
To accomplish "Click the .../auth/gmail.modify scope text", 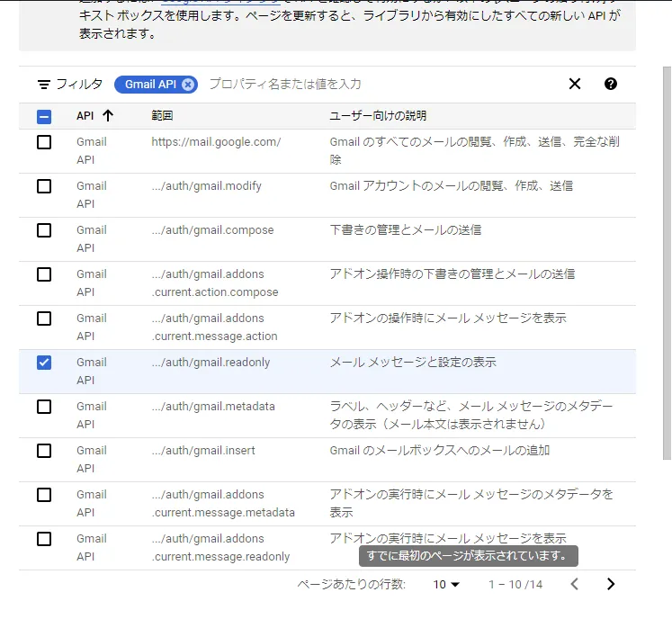I will point(206,186).
